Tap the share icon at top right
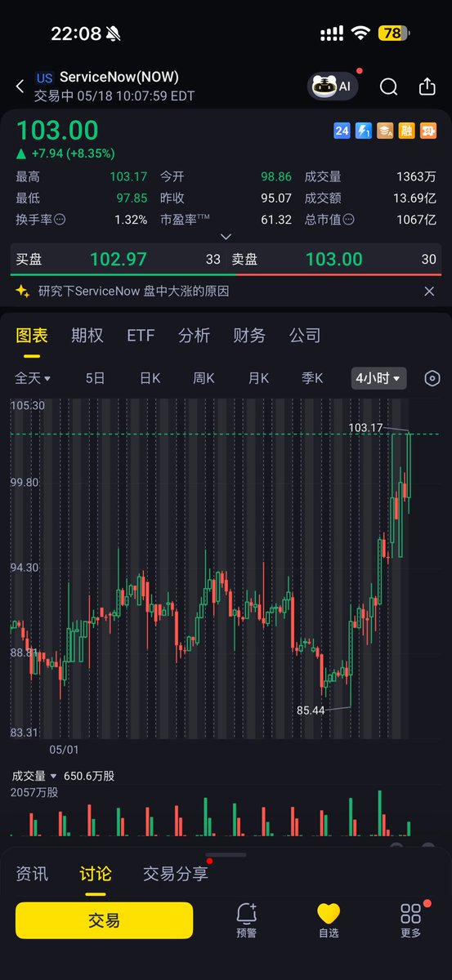 427,87
